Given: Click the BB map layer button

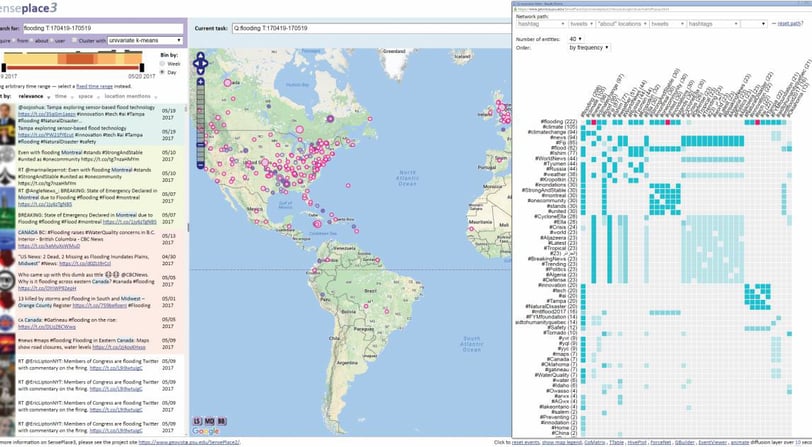Looking at the screenshot, I should click(221, 421).
